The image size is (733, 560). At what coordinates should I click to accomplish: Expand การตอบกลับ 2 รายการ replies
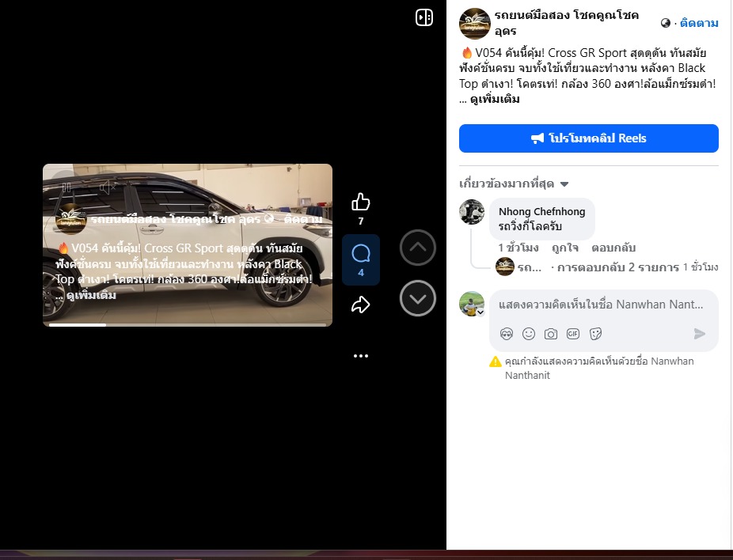pos(618,267)
